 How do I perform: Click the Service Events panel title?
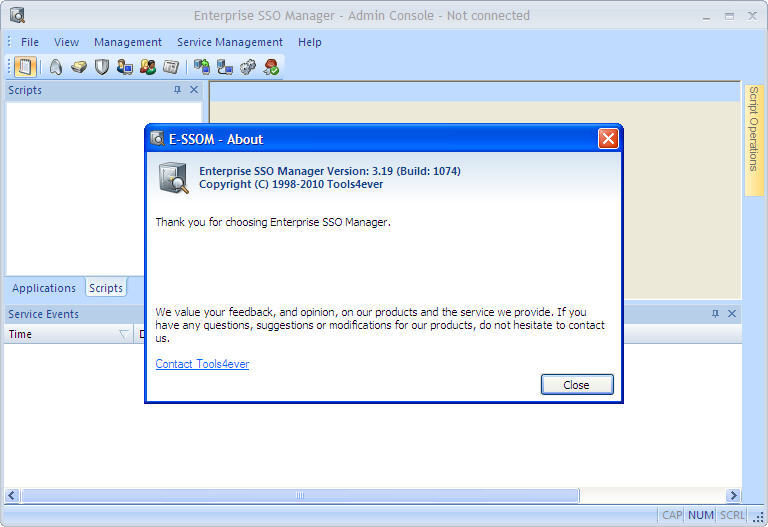pyautogui.click(x=44, y=314)
